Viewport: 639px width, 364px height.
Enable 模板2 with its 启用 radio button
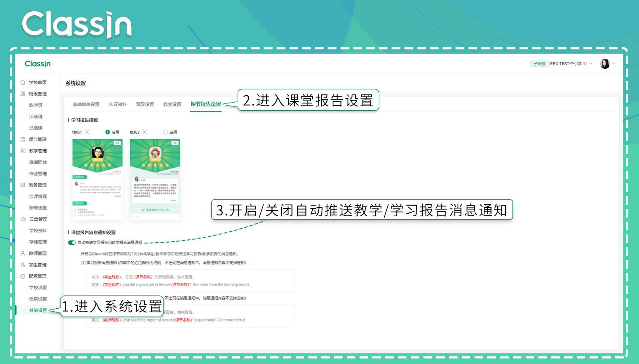coord(165,132)
